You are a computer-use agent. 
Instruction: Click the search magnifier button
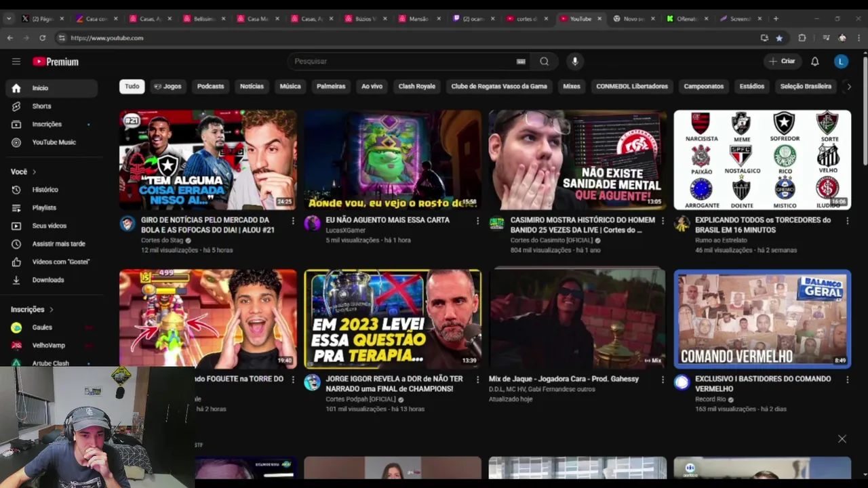tap(544, 62)
